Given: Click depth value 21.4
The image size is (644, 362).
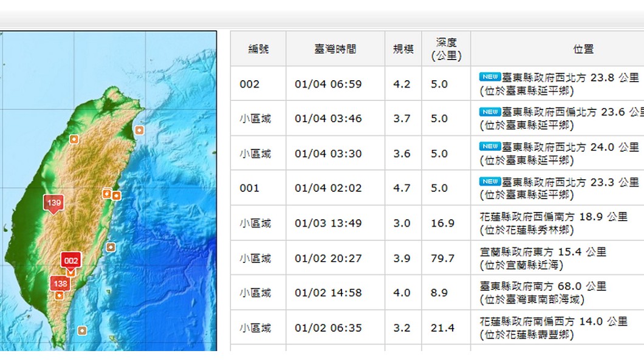Looking at the screenshot, I should [443, 329].
